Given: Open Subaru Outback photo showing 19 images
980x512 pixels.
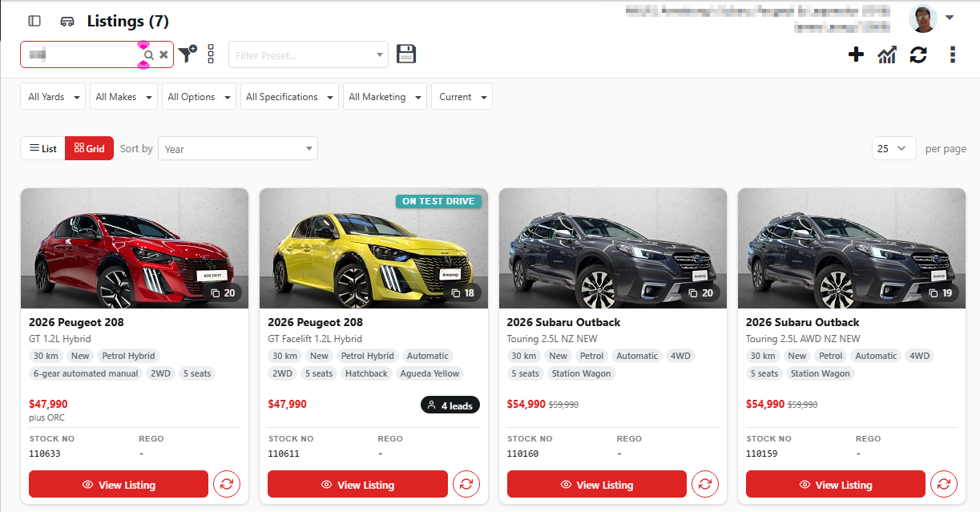Looking at the screenshot, I should [852, 248].
